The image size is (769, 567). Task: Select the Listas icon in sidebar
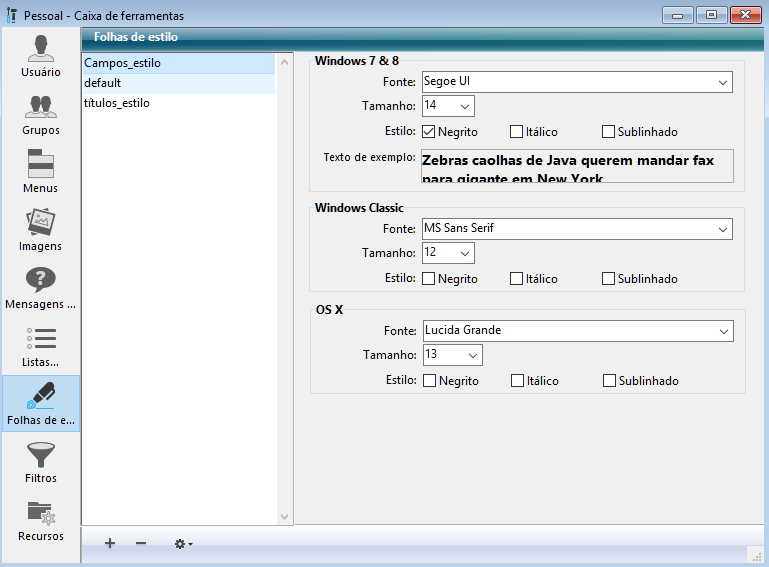[x=41, y=339]
